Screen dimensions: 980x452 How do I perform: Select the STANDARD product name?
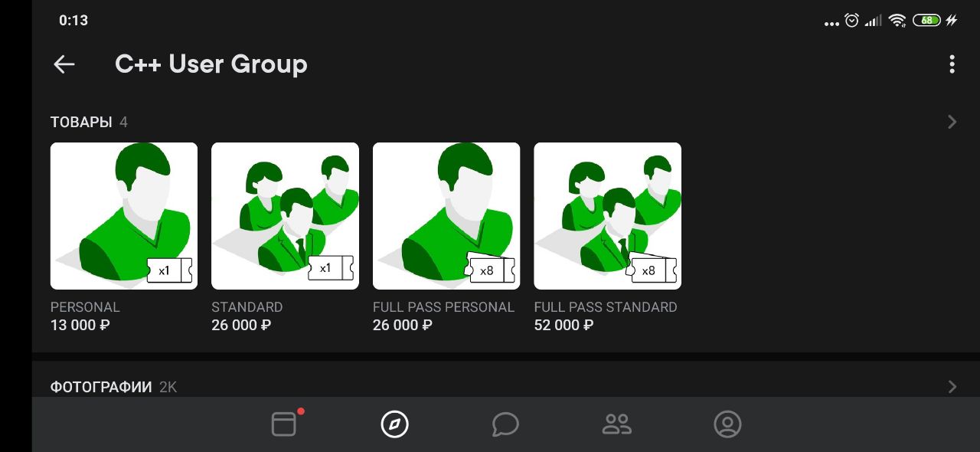pos(247,307)
